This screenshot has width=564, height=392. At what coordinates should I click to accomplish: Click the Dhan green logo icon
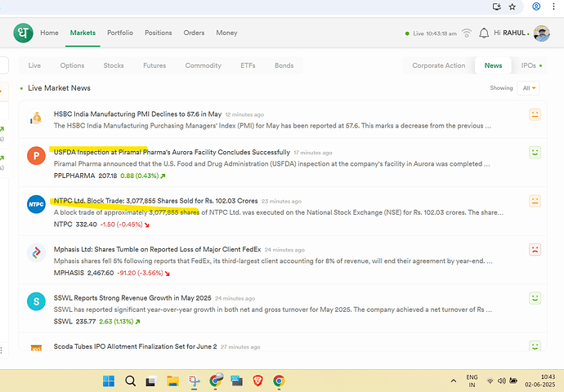[23, 33]
